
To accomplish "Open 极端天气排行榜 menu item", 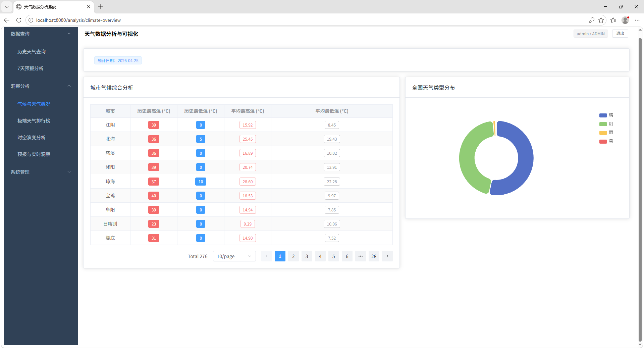I will click(34, 121).
